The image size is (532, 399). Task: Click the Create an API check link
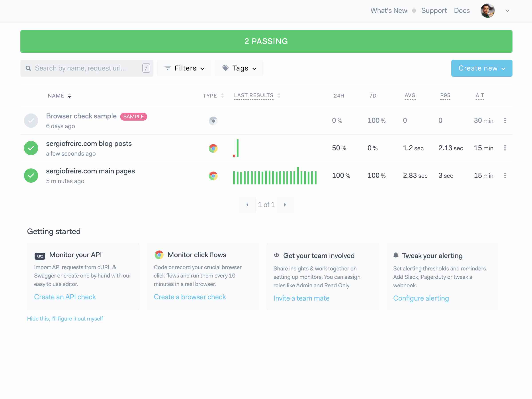point(65,297)
